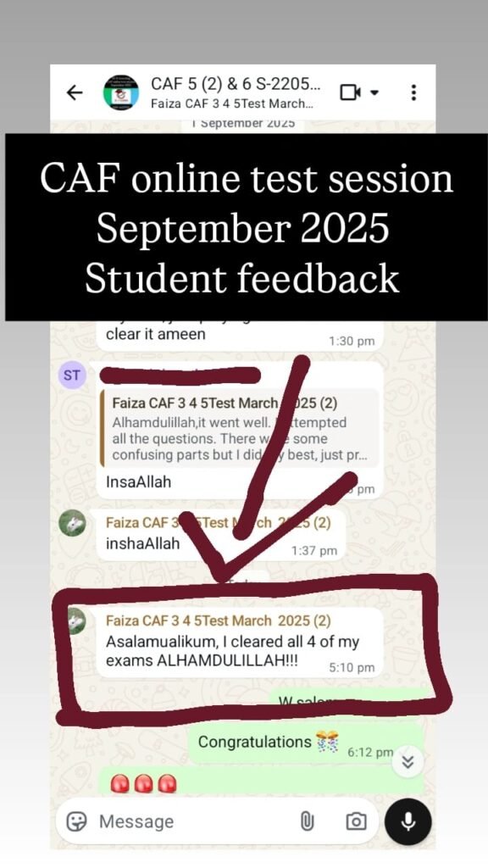Tap the microphone voice message button
Viewport: 488px width, 868px height.
coord(408,821)
